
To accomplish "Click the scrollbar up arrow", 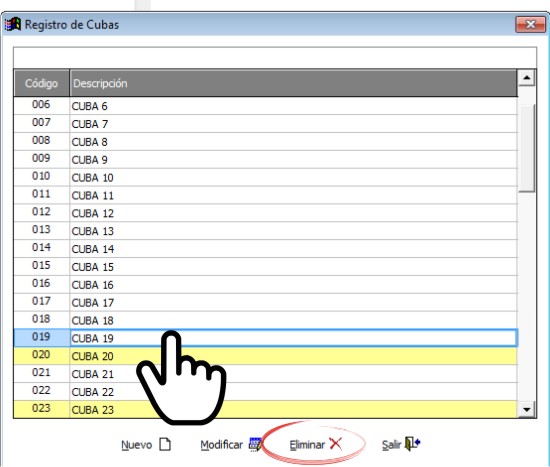I will click(x=526, y=78).
